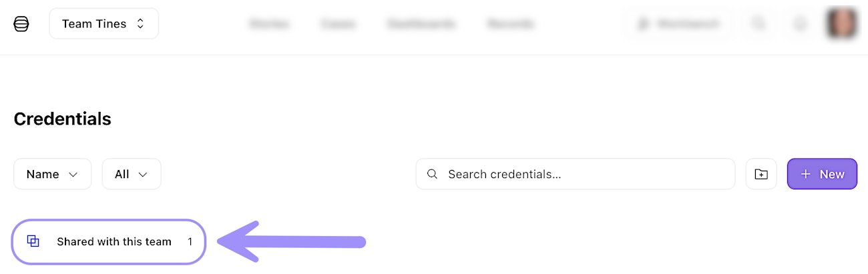Image resolution: width=868 pixels, height=274 pixels.
Task: Open global search from the top bar icon
Action: (x=758, y=24)
